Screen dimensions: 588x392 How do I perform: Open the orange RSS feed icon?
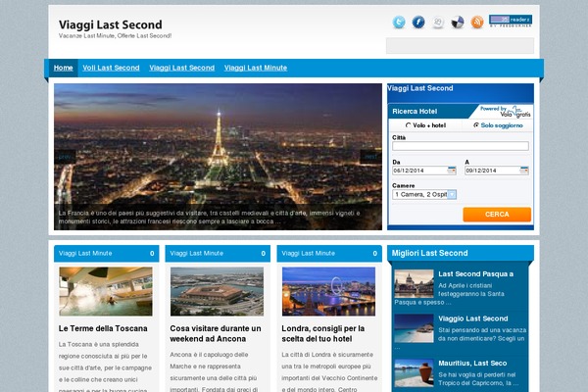[477, 23]
